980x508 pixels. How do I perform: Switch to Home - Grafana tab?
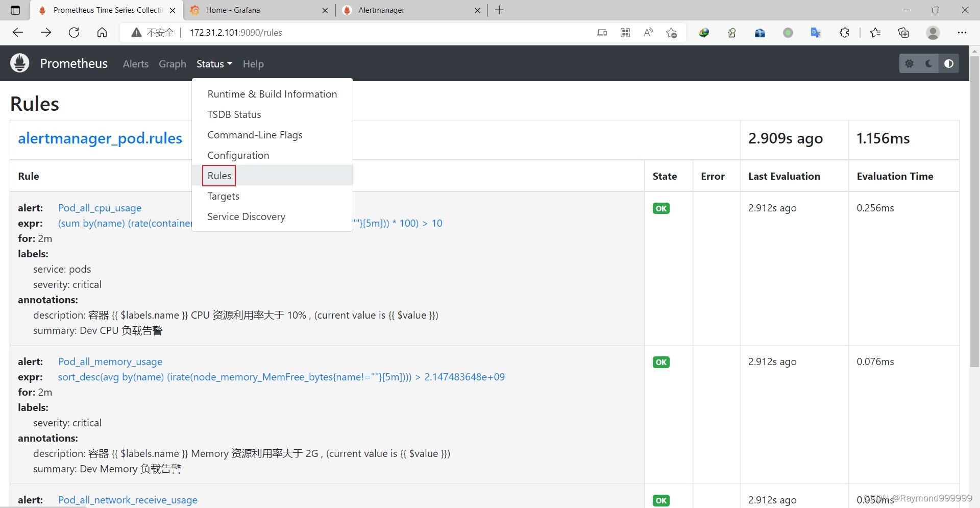point(258,10)
